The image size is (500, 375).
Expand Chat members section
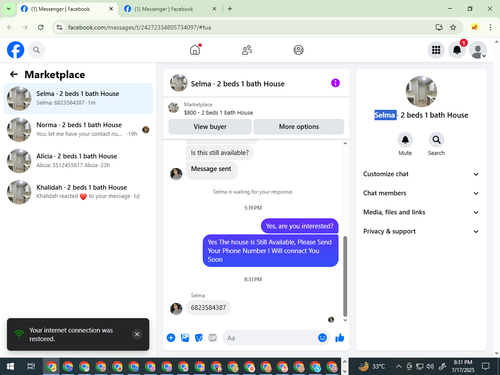point(421,193)
